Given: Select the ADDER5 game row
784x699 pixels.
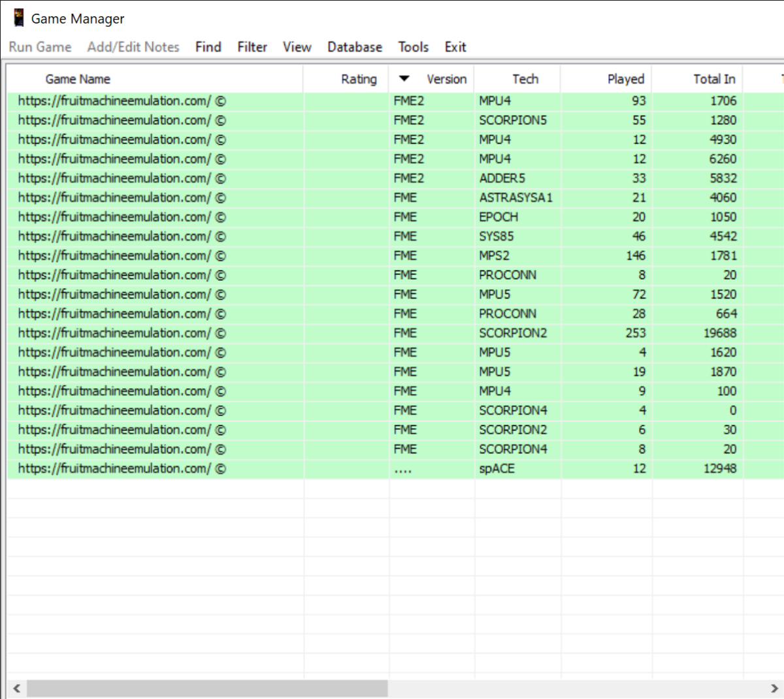Looking at the screenshot, I should 502,178.
